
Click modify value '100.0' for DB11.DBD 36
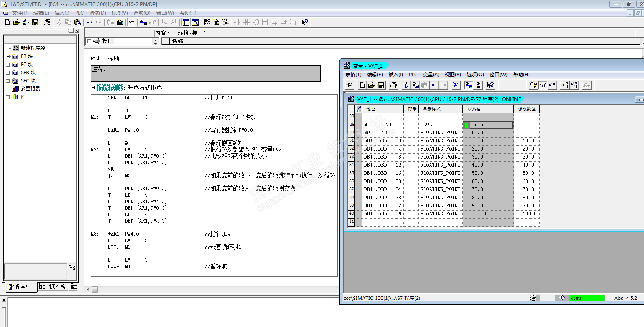[x=526, y=214]
